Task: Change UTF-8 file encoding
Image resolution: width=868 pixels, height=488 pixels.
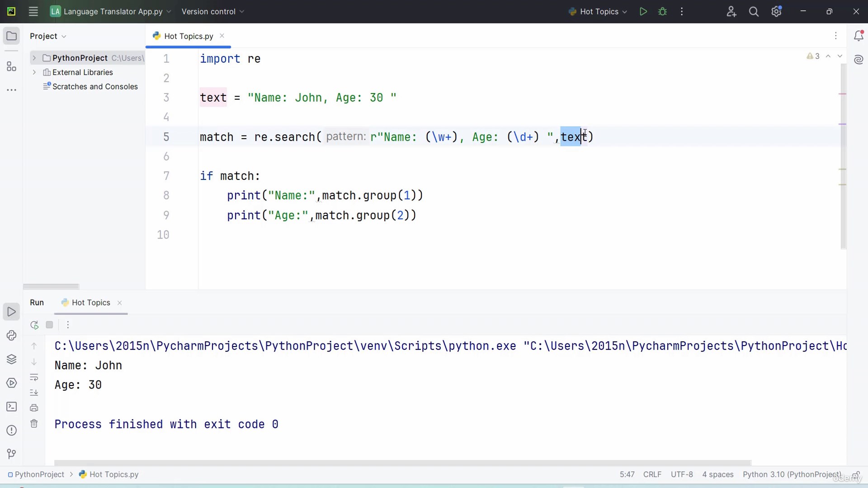Action: pos(682,474)
